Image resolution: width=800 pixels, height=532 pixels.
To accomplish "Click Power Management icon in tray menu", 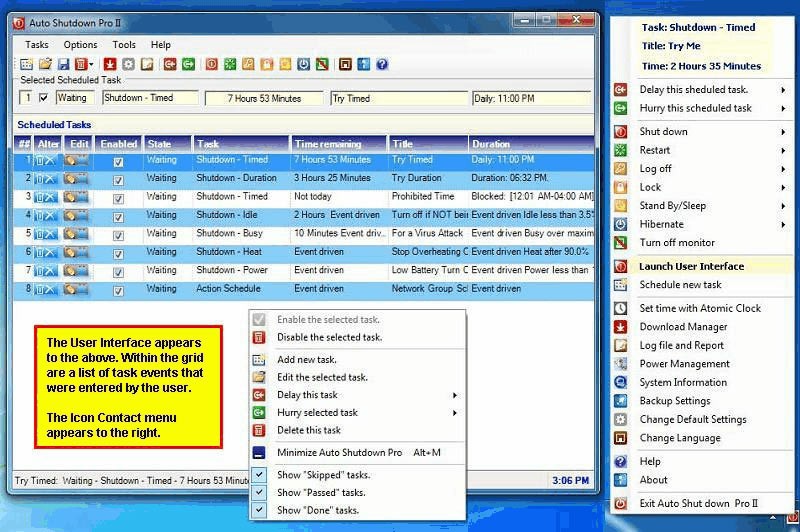I will [x=620, y=364].
